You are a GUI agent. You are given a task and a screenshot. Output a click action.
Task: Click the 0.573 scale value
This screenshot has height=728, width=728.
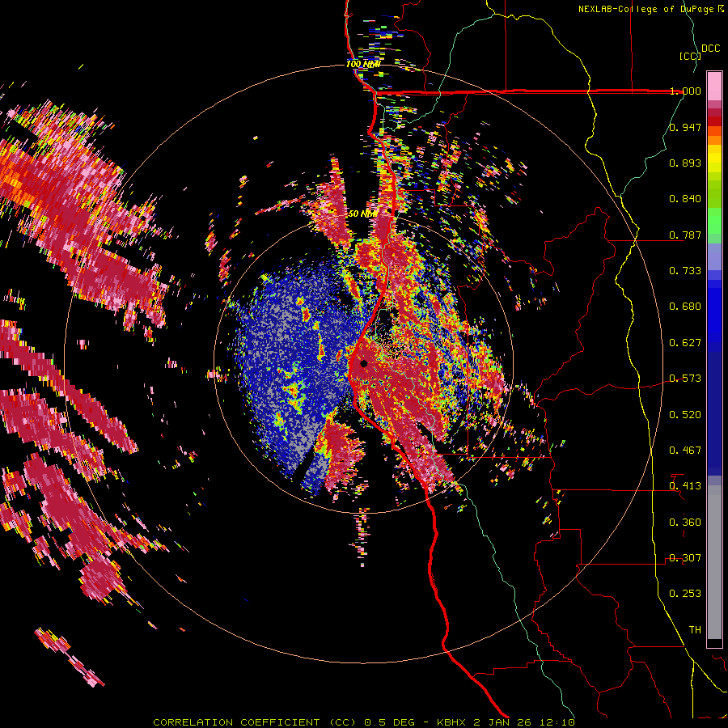[x=685, y=379]
